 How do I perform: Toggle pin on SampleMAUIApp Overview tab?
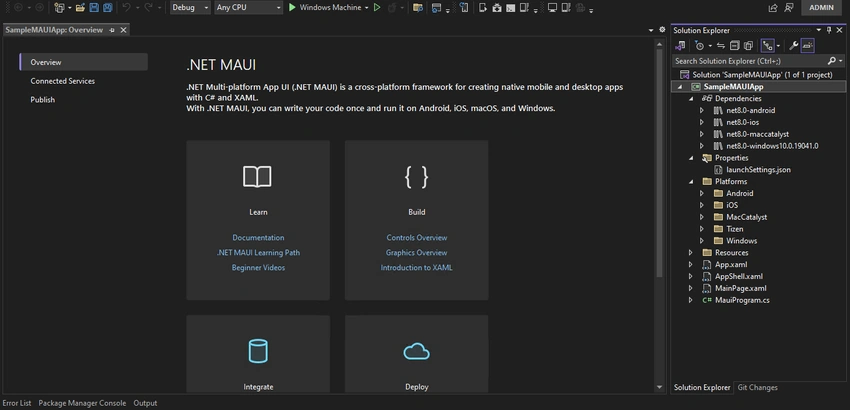(x=112, y=30)
